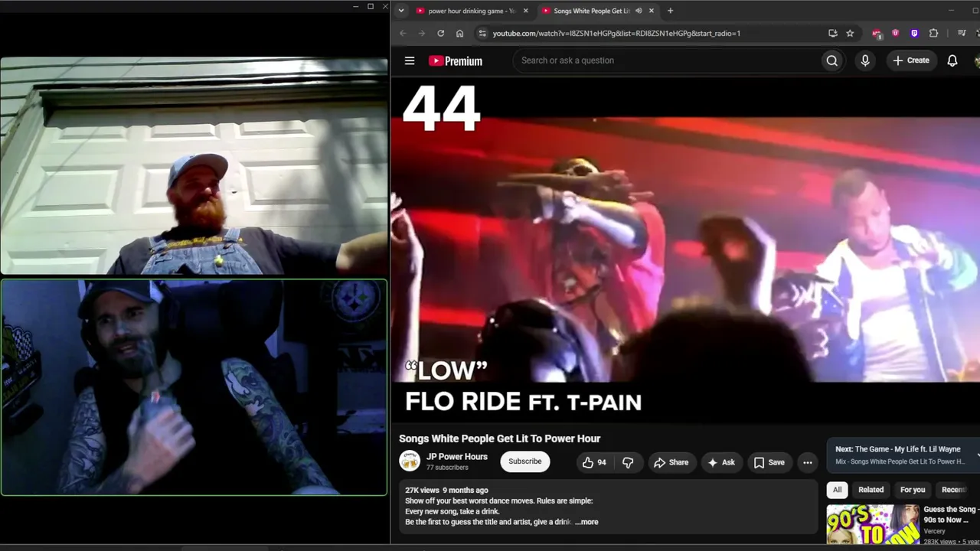Like the video with 94 likes
The image size is (980, 551).
[x=594, y=462]
